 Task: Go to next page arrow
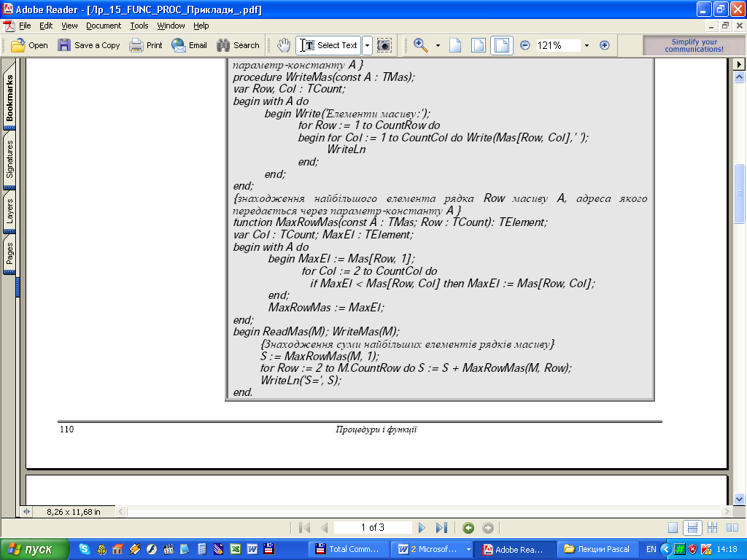tap(422, 528)
